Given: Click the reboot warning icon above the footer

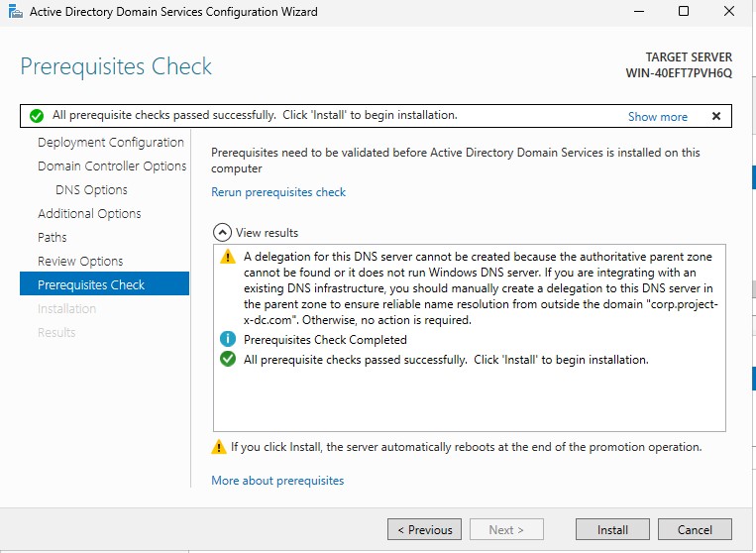Looking at the screenshot, I should 219,447.
